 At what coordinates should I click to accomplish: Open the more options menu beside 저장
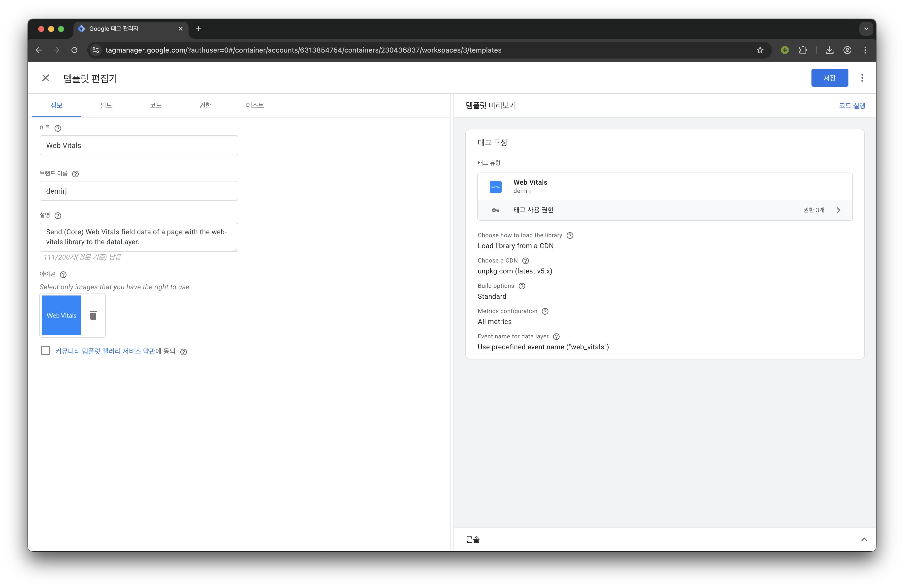(862, 78)
